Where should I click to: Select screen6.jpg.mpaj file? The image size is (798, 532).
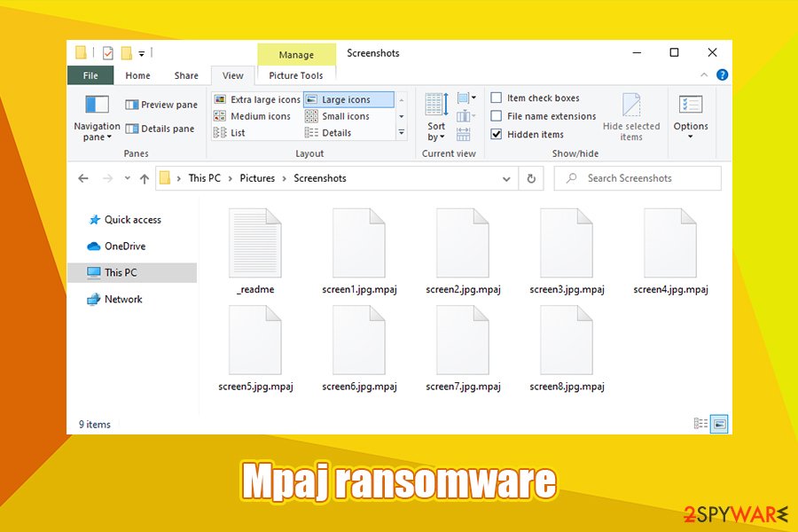tap(359, 348)
